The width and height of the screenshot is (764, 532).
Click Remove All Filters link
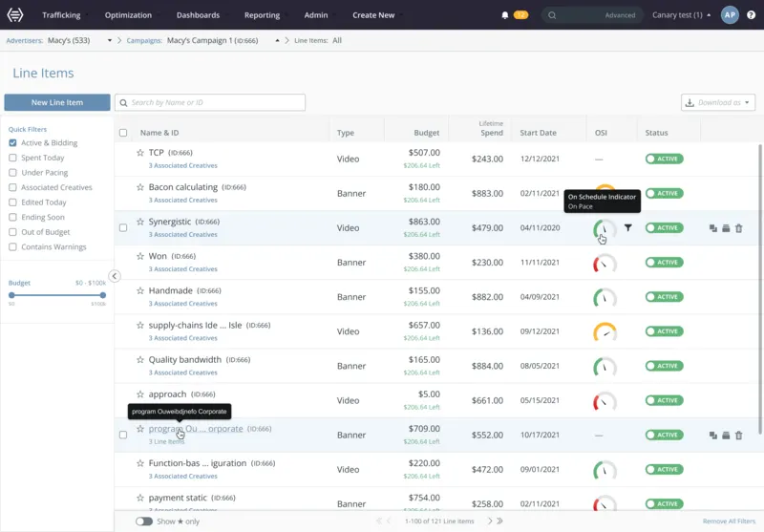729,521
